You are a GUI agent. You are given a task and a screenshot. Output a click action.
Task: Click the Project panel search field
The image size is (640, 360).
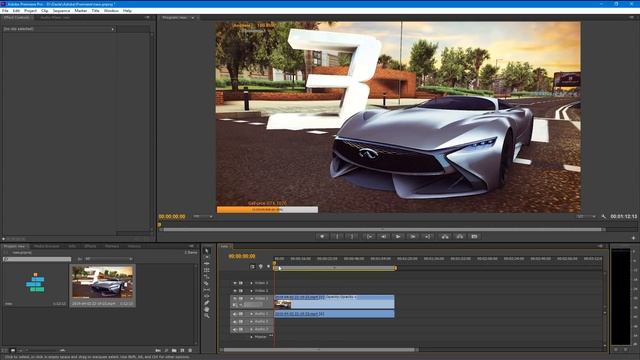(37, 259)
